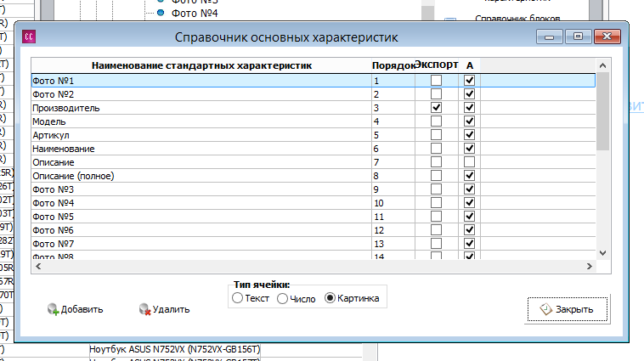The image size is (644, 361).
Task: Click the CC application icon in title bar
Action: (29, 37)
